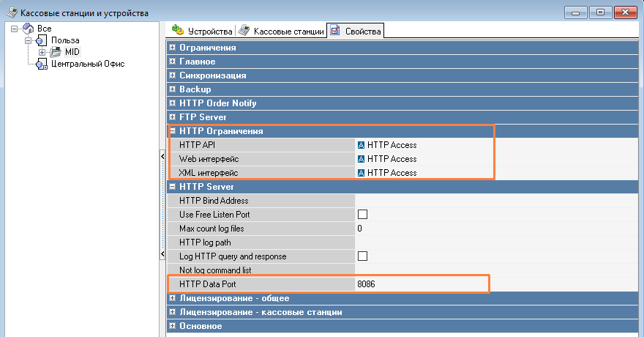Select the Центральный Офис tree item
This screenshot has height=337, width=644.
[87, 64]
